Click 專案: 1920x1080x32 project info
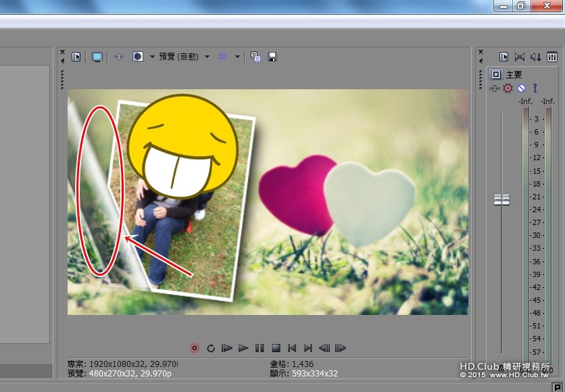 [123, 364]
